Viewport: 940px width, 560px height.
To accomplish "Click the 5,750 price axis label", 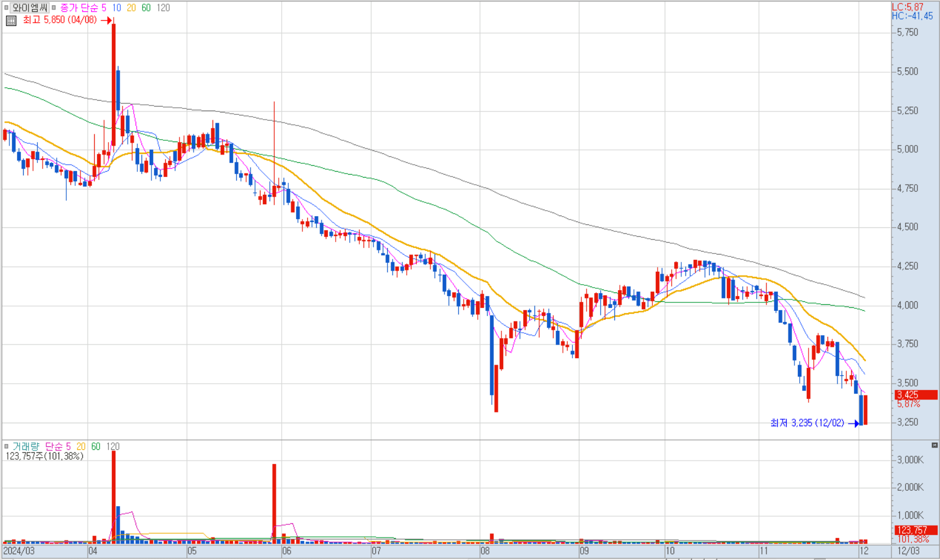I will (x=907, y=33).
